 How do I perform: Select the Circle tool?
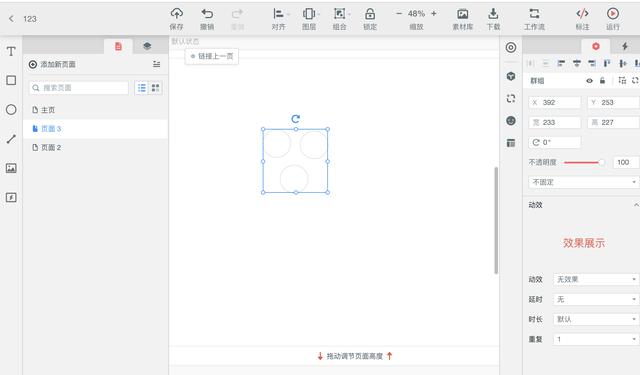11,109
